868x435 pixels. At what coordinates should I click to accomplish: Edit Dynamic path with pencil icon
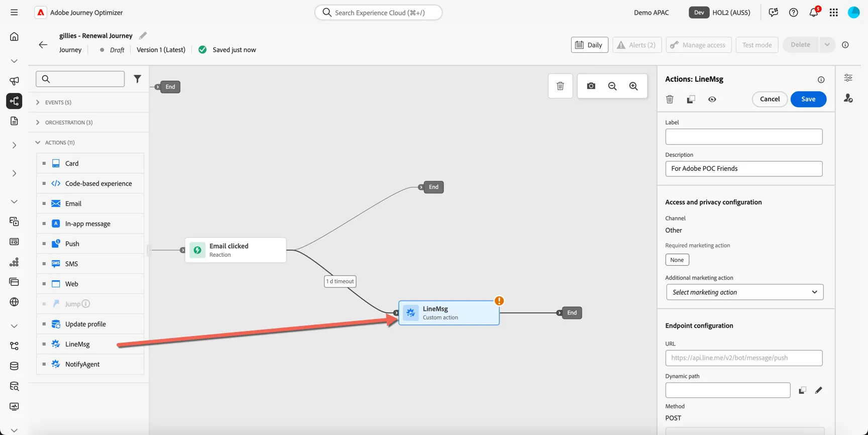pos(819,390)
